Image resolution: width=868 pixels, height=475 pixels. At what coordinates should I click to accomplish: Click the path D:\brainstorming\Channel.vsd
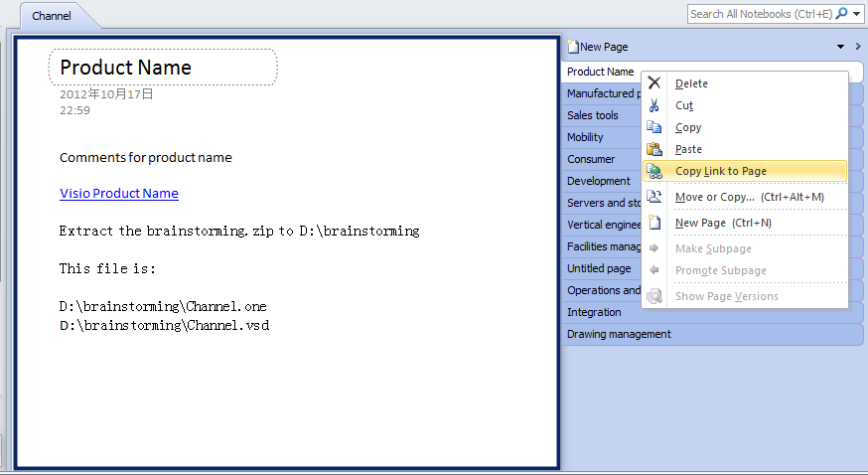164,325
